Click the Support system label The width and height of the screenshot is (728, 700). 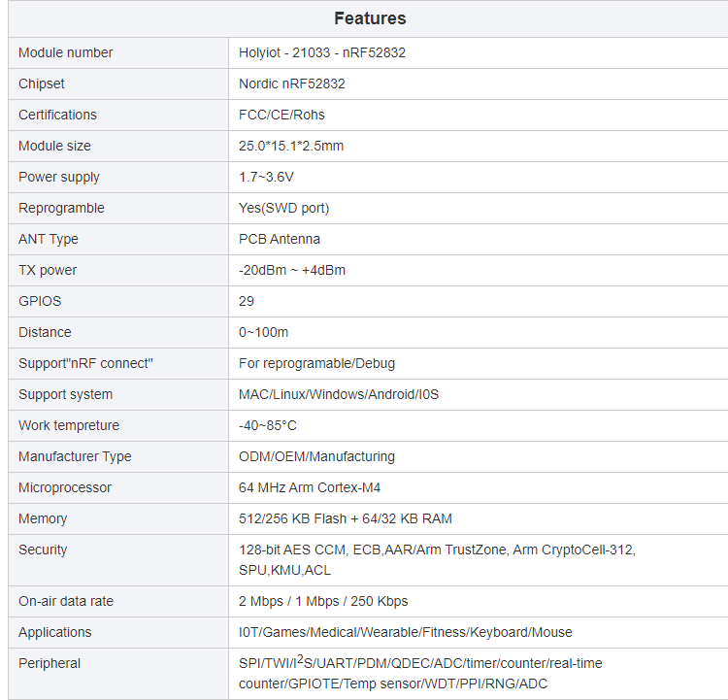(65, 394)
